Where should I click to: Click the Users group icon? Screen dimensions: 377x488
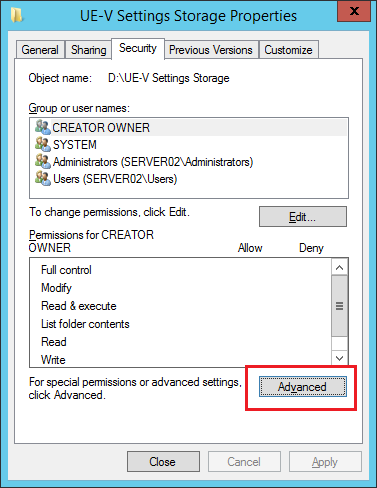click(43, 178)
